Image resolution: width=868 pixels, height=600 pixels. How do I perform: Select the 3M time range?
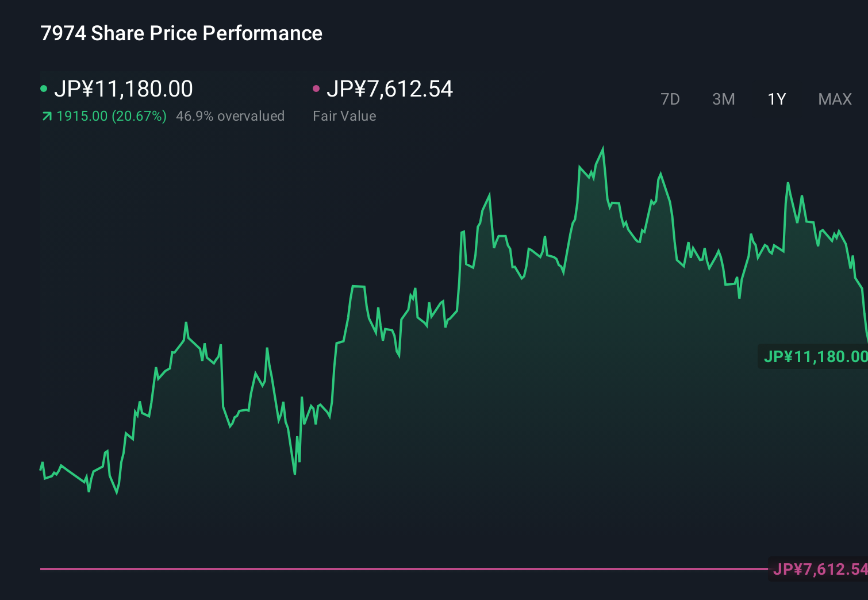point(723,99)
